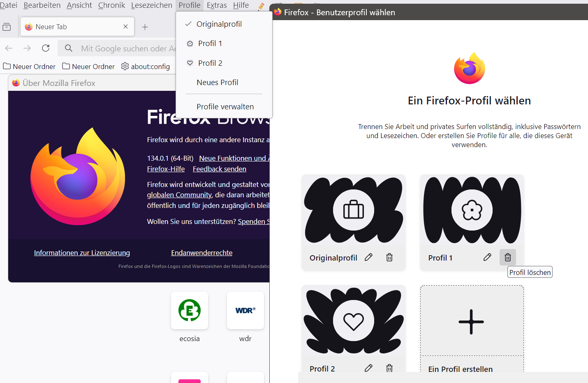Open the tab overview sidebar icon
This screenshot has height=383, width=588.
(7, 27)
